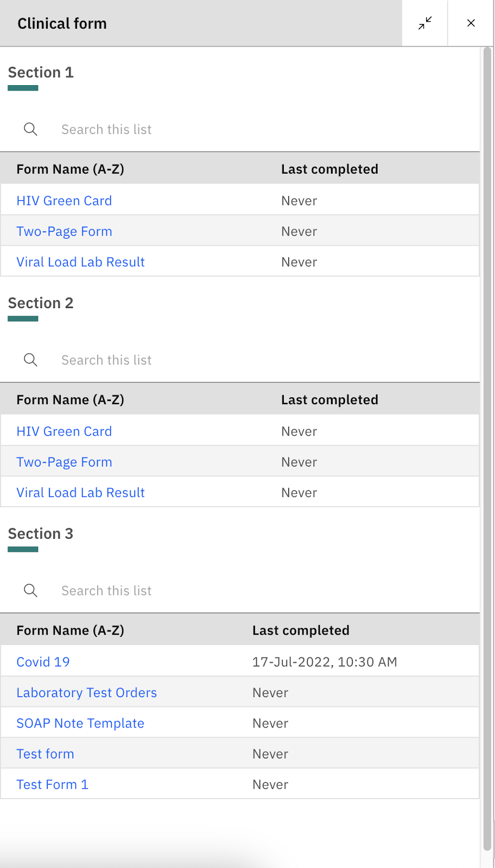Select the Section 1 tab heading
The image size is (495, 868).
coord(41,73)
